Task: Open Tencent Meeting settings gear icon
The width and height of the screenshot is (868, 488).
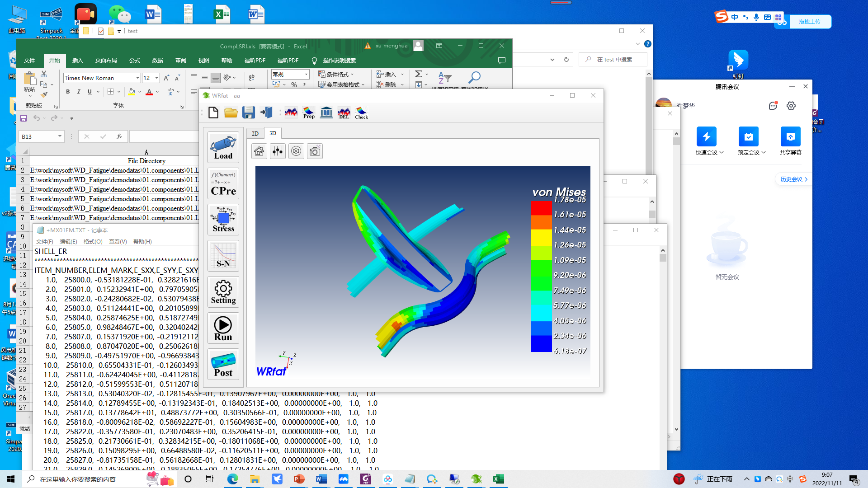Action: click(791, 106)
